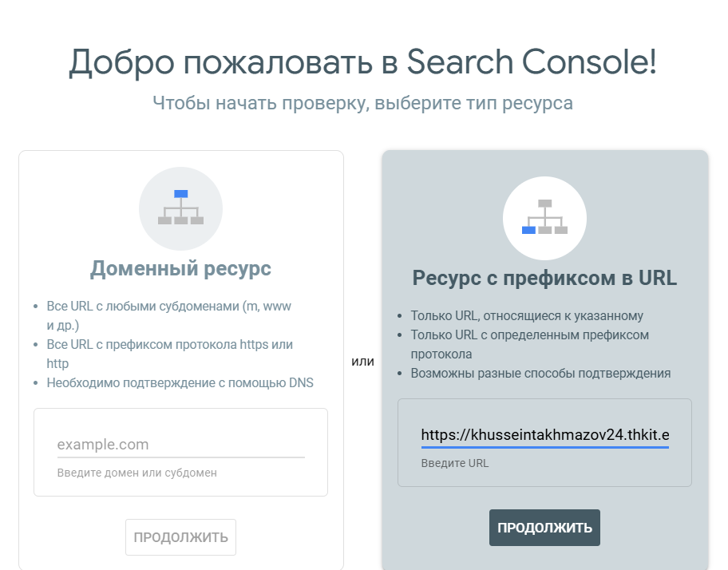Select the blue node in the domain icon
Screen dimensions: 728x570
coord(180,194)
